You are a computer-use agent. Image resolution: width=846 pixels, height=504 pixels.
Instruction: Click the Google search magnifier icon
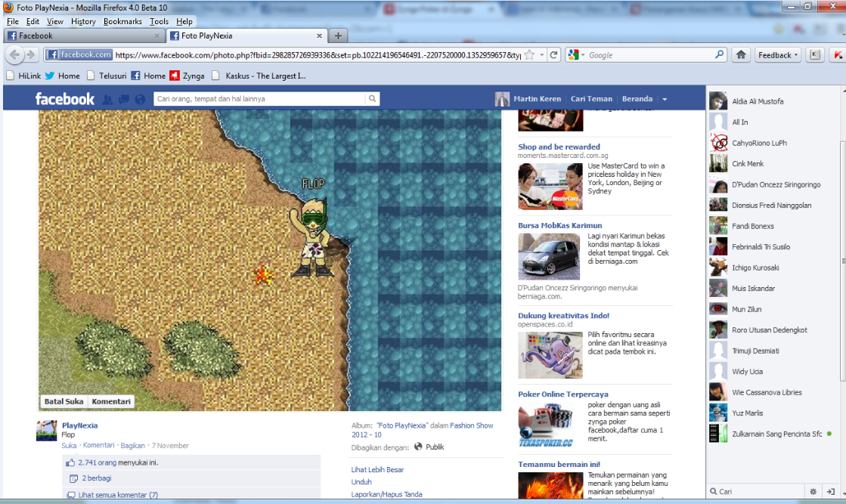point(719,55)
